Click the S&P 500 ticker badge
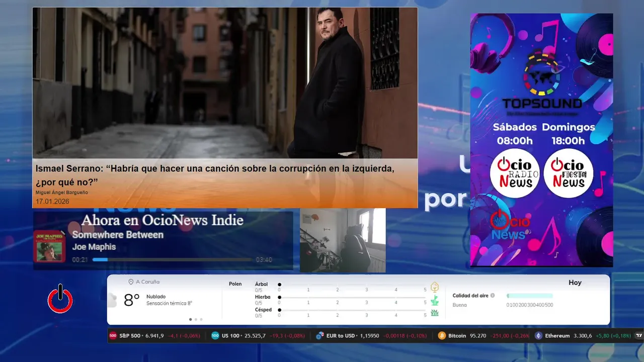 click(x=113, y=335)
